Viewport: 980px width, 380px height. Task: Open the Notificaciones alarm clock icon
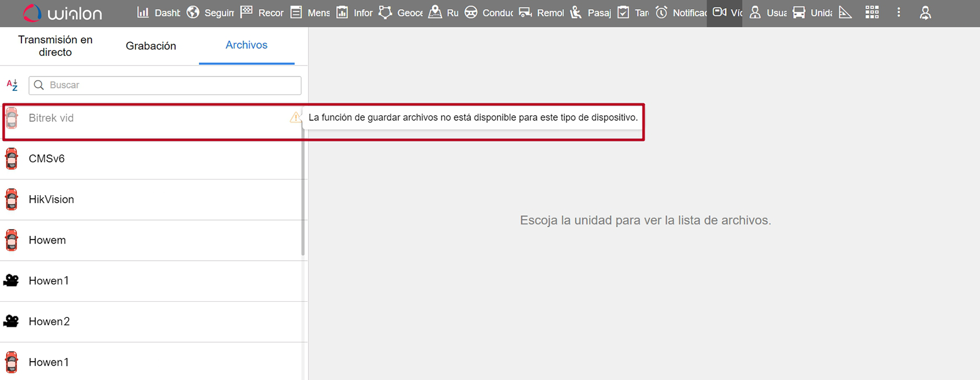662,12
